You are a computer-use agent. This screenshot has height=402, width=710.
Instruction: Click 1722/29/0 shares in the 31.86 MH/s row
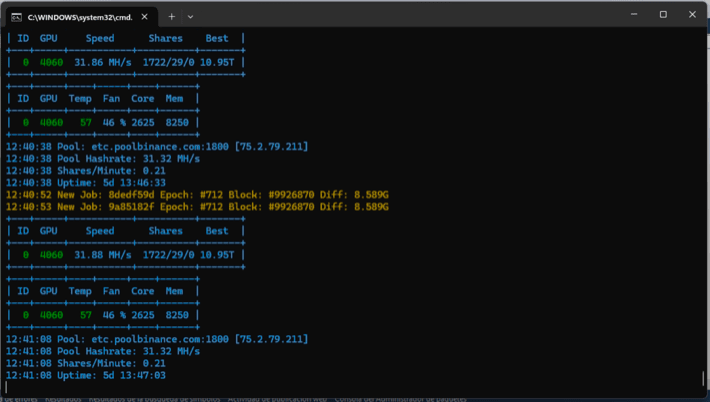click(168, 62)
